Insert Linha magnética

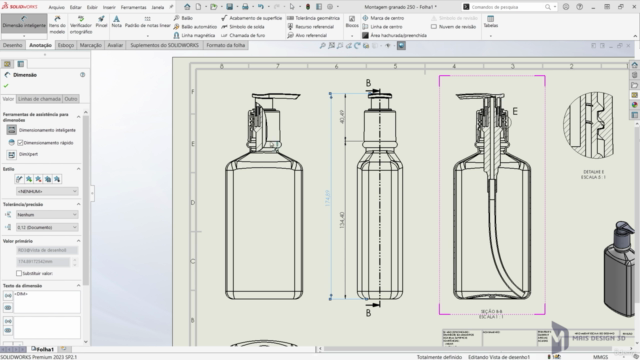click(194, 36)
